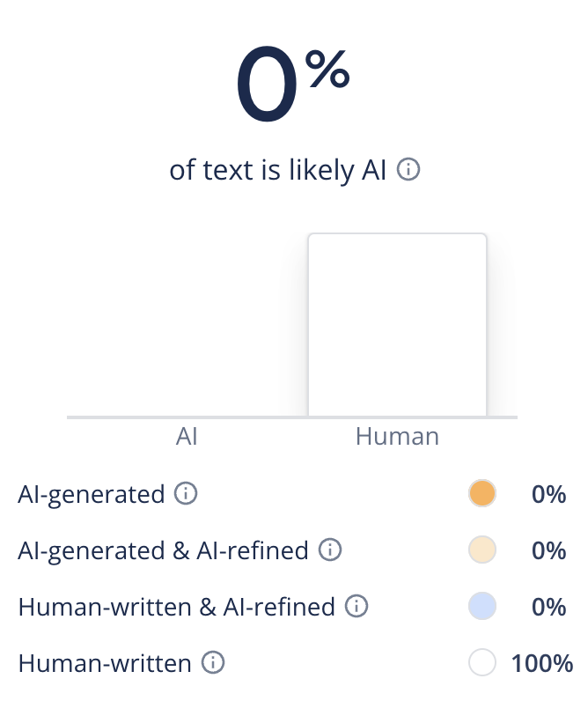Select the 'AI-generated & AI-refined' label

tap(163, 550)
